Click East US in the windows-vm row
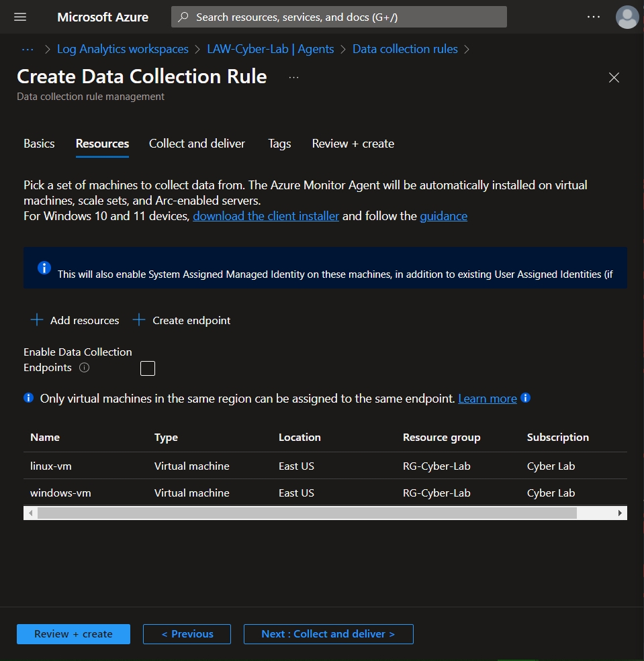Image resolution: width=644 pixels, height=661 pixels. coord(296,493)
